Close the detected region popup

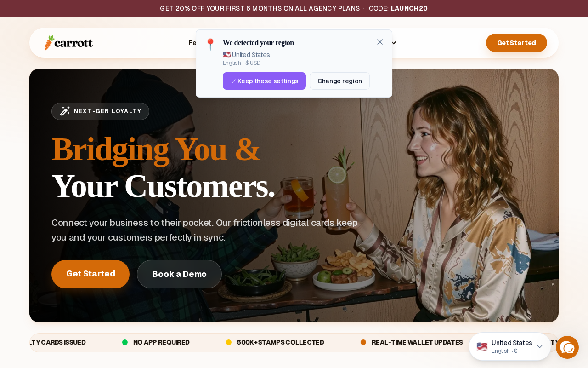380,42
